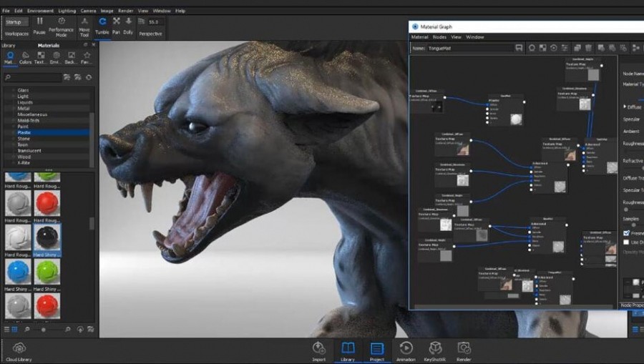644x364 pixels.
Task: Click the zoom-in magnifier under thumbnails
Action: click(x=68, y=329)
